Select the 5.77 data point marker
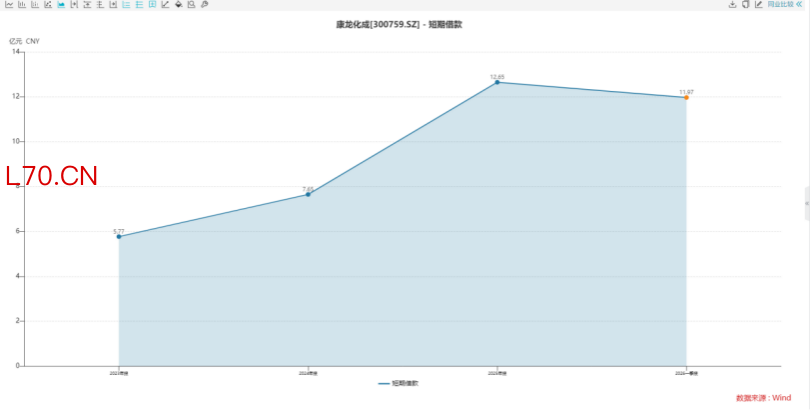Screen dimensions: 810x412 119,236
